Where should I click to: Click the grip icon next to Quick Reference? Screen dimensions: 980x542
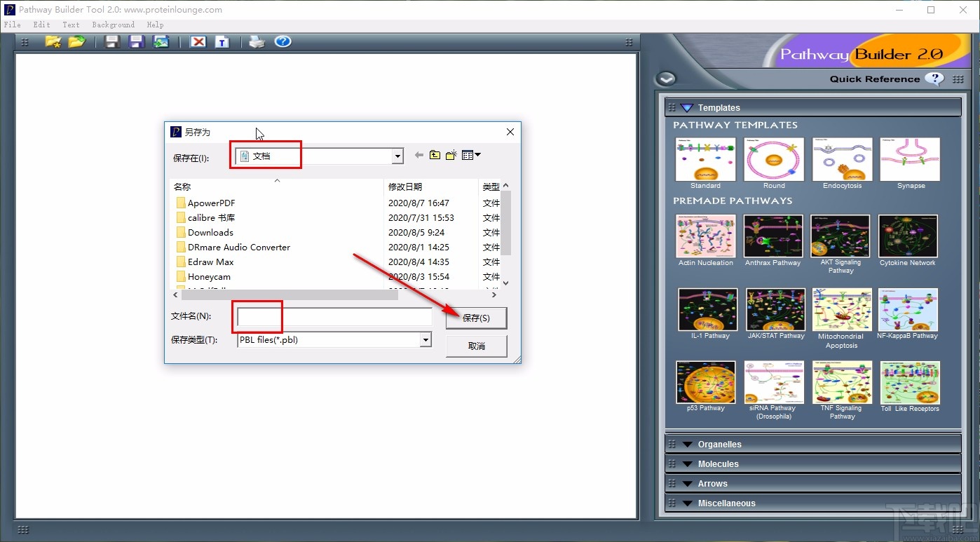coord(958,79)
